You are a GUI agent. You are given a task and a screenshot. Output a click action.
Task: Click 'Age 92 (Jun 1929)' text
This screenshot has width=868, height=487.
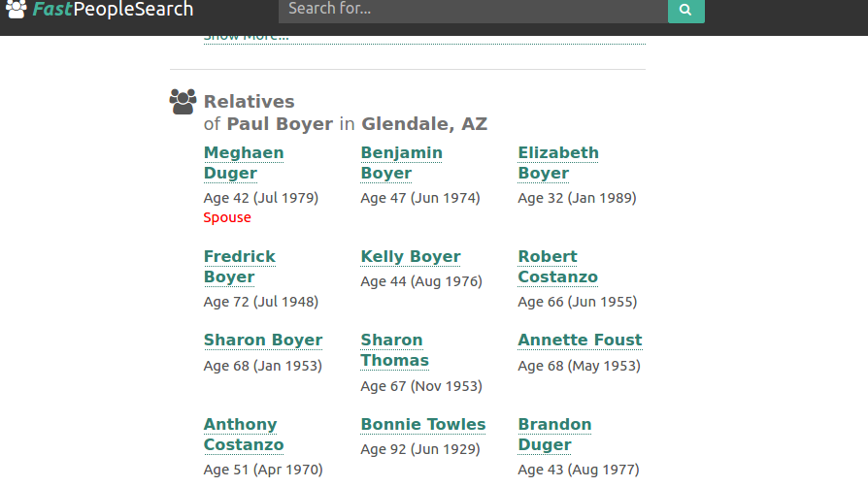tap(420, 449)
